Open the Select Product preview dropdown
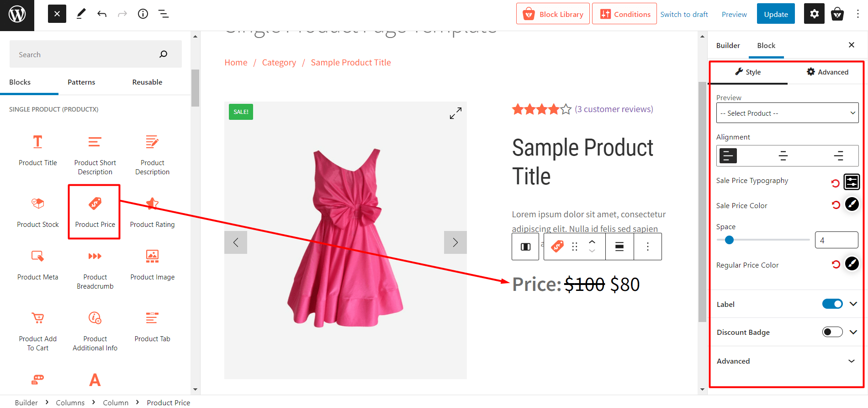This screenshot has height=408, width=868. pyautogui.click(x=787, y=113)
